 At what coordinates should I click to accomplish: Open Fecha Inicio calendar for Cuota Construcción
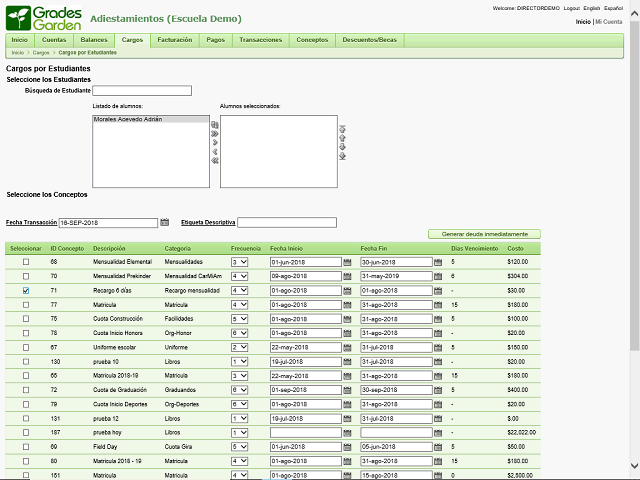pyautogui.click(x=347, y=319)
